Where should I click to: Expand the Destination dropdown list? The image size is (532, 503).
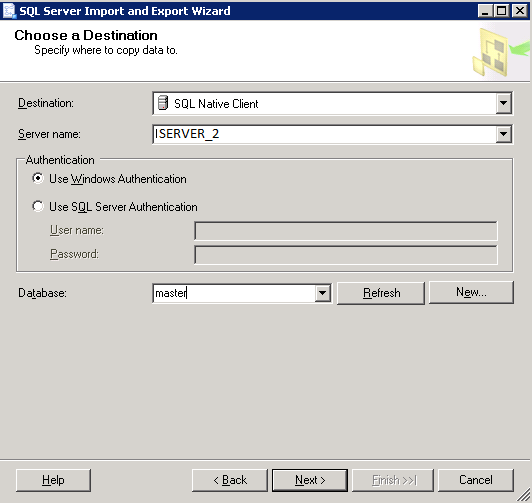click(504, 103)
